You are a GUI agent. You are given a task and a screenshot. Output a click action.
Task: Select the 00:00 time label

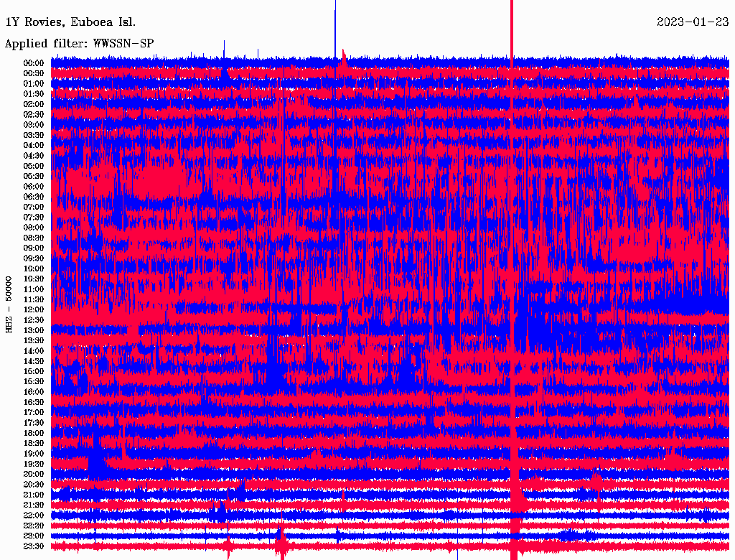click(34, 63)
